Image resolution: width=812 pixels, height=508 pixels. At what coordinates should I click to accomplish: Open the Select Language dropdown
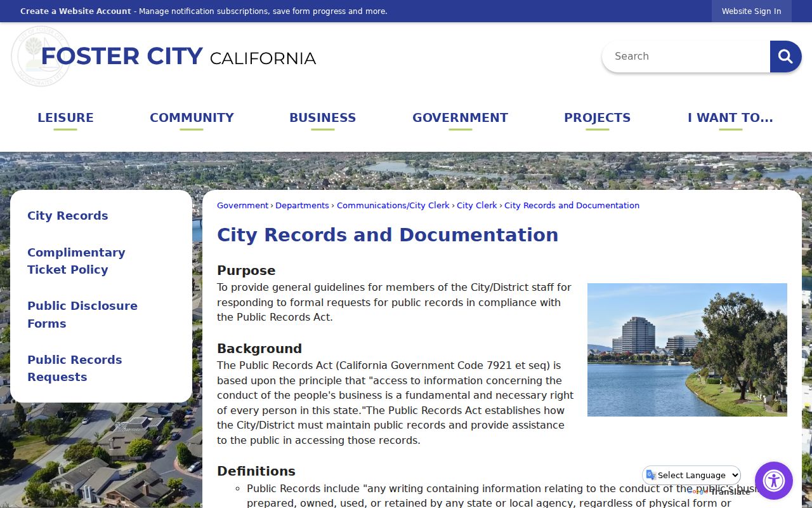[x=692, y=475]
